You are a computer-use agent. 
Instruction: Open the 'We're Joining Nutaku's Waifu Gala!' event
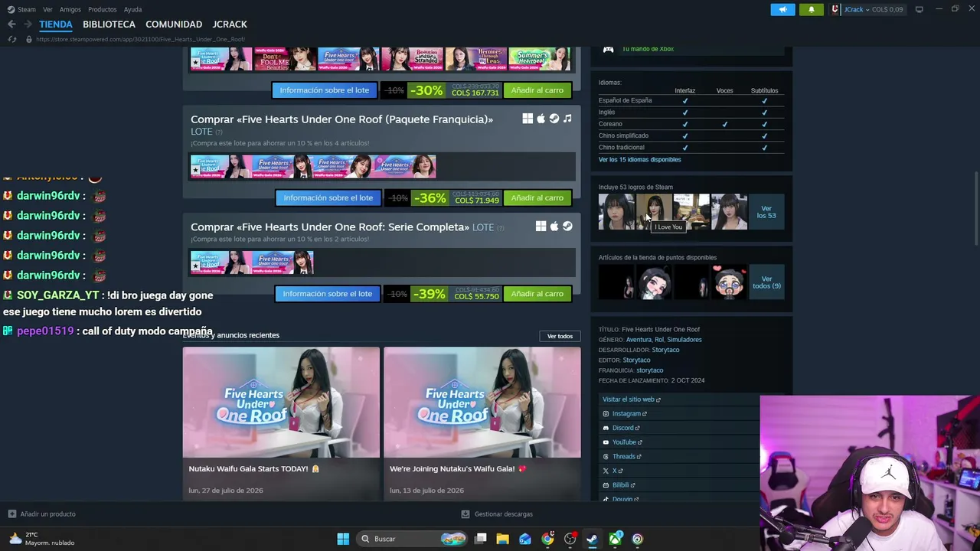(482, 423)
